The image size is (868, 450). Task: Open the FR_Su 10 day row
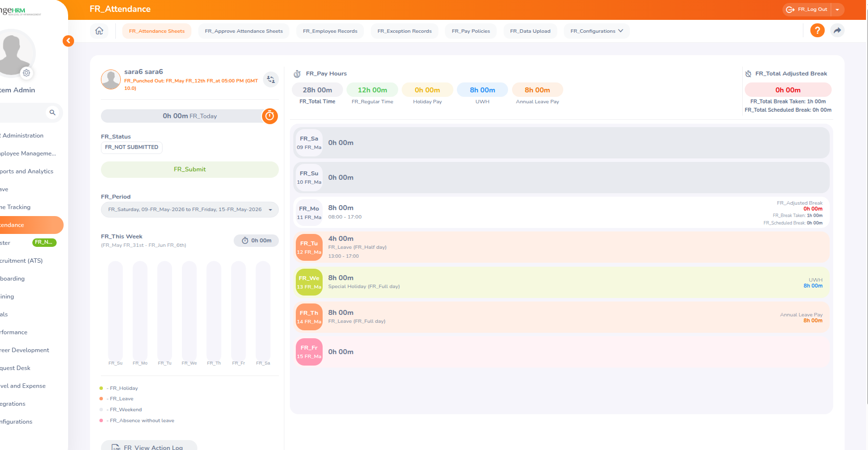point(561,178)
